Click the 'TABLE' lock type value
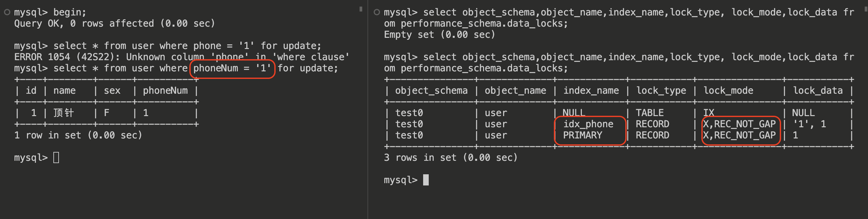The height and width of the screenshot is (219, 868). tap(649, 113)
